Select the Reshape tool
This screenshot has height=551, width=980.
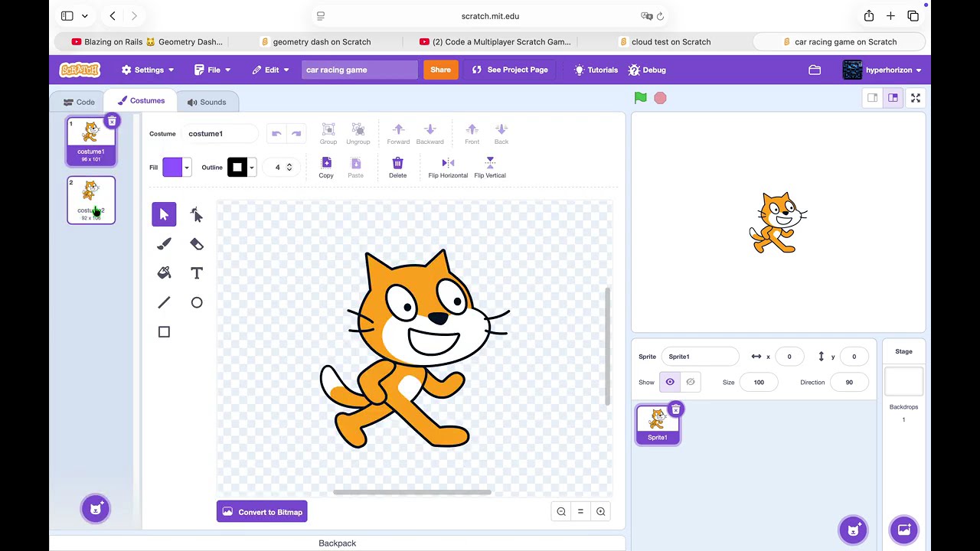coord(197,215)
